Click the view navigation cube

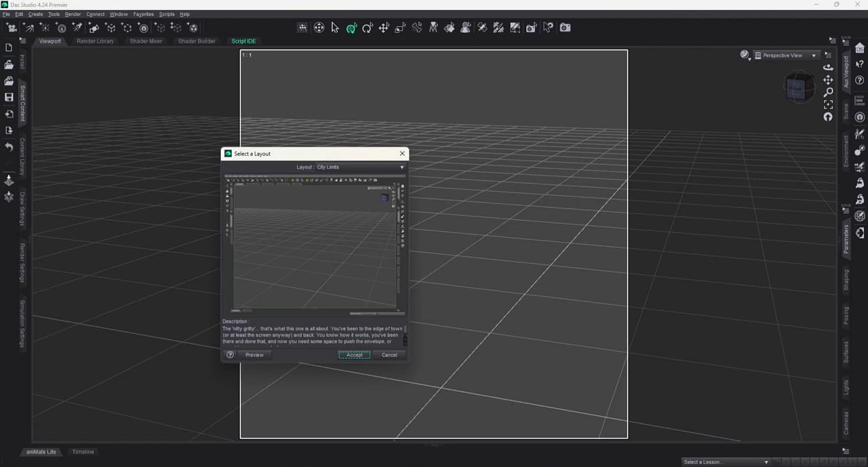tap(799, 87)
